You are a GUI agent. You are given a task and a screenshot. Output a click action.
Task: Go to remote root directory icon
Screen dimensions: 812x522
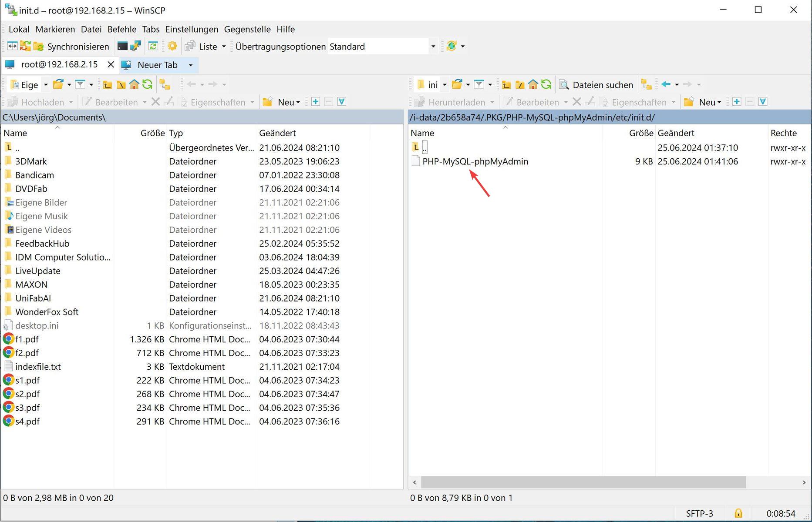tap(519, 84)
